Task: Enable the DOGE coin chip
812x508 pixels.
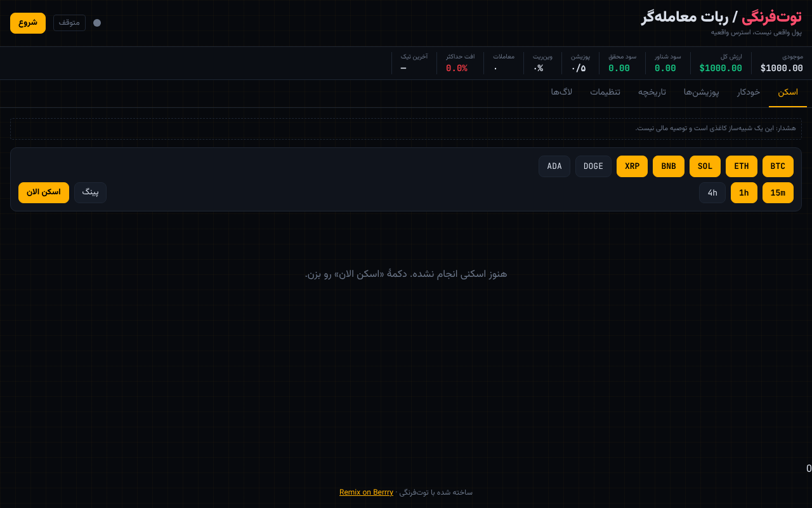Action: coord(593,166)
